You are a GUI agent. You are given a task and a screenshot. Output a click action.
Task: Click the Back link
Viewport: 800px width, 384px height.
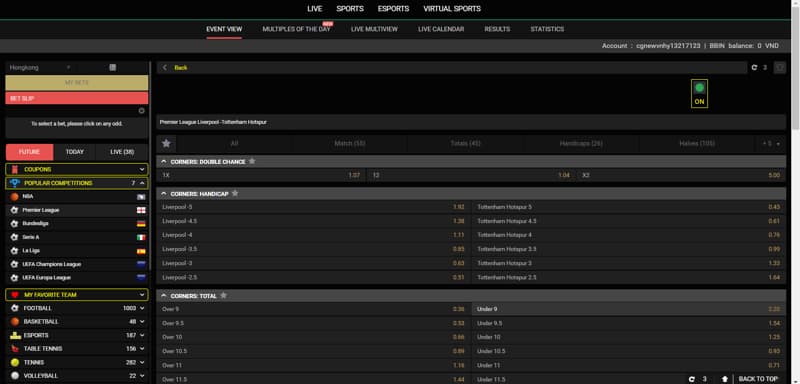click(181, 67)
